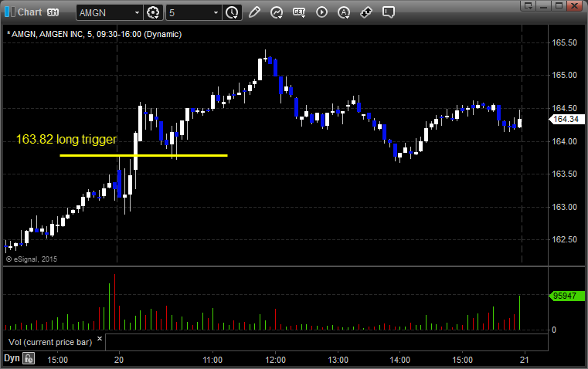
Task: Open the studies/indicators chart icon menu
Action: (x=277, y=12)
